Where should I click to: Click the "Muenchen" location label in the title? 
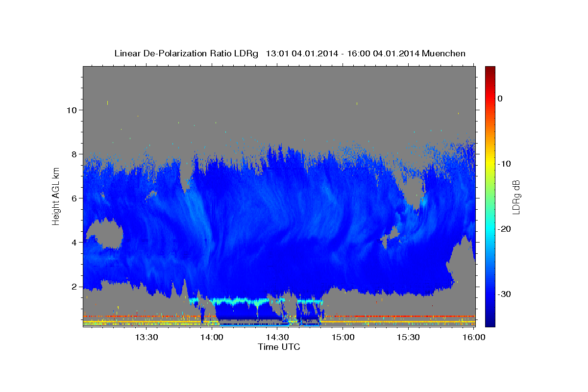pyautogui.click(x=443, y=53)
